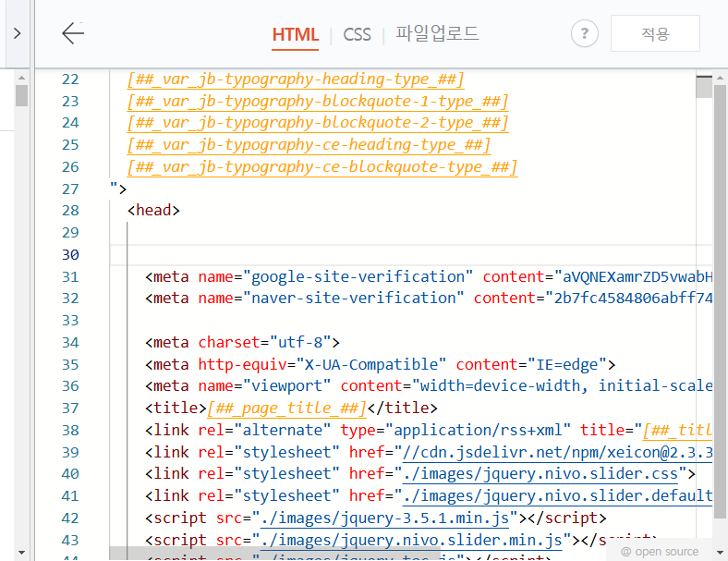Click the jb-typography-ce-heading-type variable

tap(309, 145)
